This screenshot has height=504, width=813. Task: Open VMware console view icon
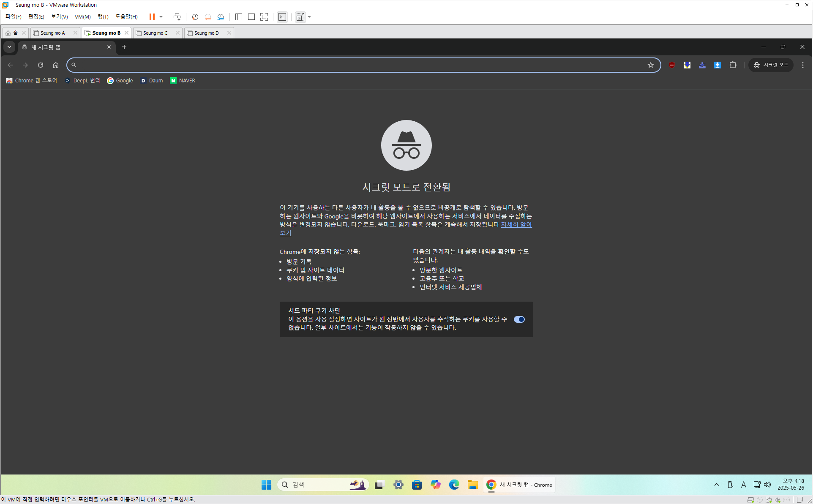point(282,17)
